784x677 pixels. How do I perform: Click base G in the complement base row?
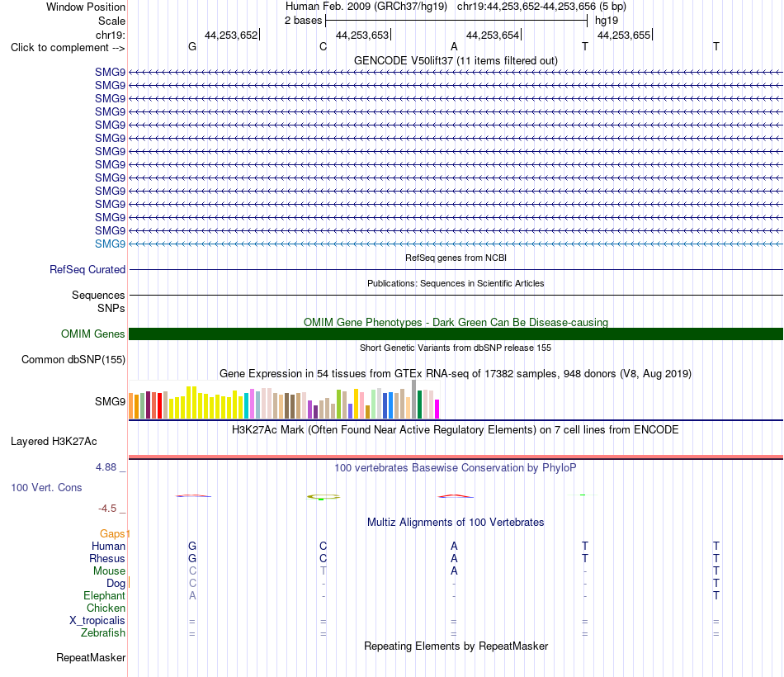click(192, 46)
